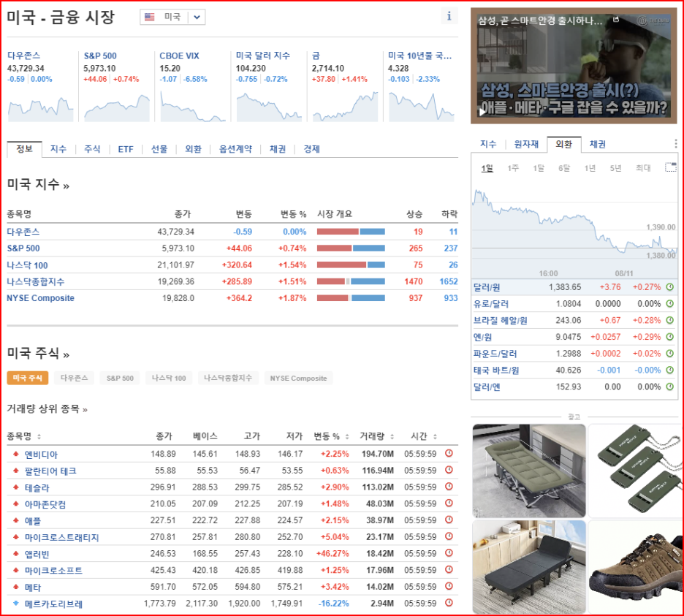Open the 금 mini chart card
Screen dimensions: 684x616
[x=345, y=86]
